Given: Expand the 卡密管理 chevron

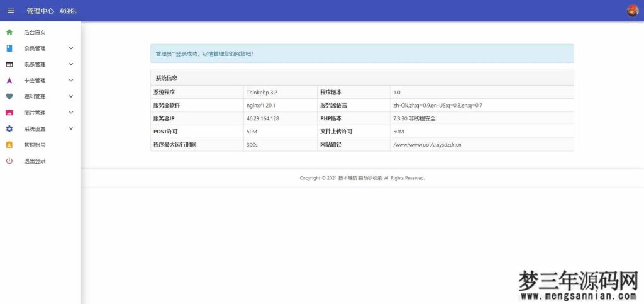Looking at the screenshot, I should click(x=71, y=80).
